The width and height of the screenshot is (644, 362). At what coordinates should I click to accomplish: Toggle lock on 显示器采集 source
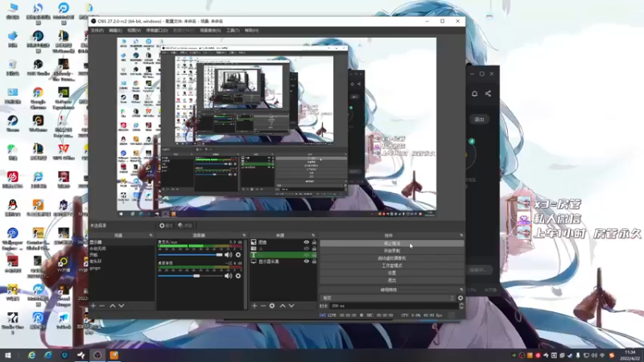tap(314, 261)
